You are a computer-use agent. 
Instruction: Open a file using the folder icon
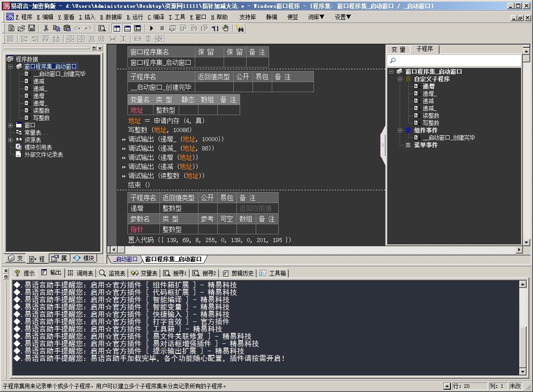point(21,28)
